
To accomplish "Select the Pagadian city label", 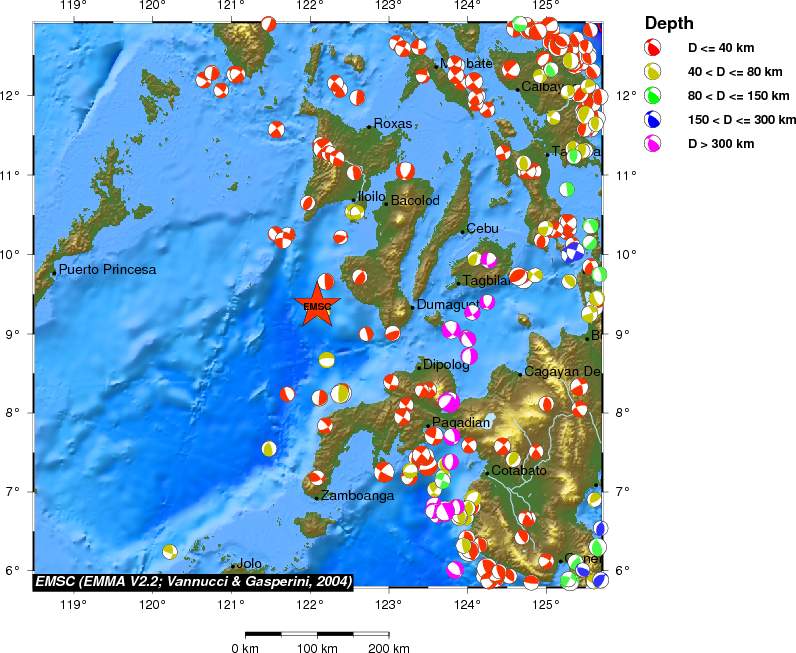I will pos(461,424).
